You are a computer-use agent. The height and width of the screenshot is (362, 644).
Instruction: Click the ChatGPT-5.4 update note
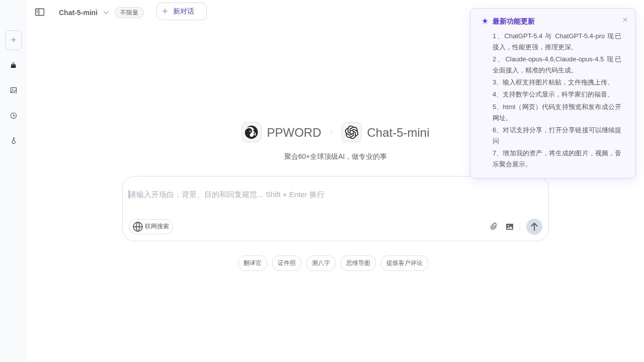tap(557, 42)
